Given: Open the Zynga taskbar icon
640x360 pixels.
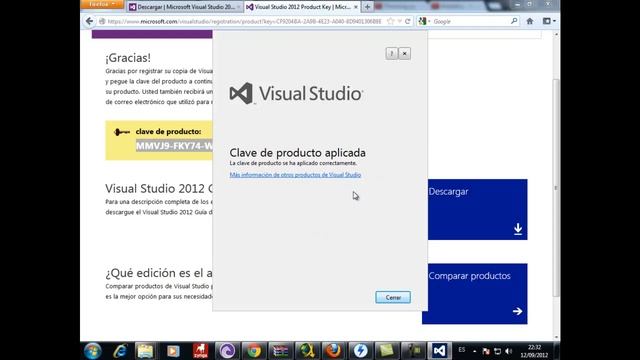Looking at the screenshot, I should (x=200, y=351).
